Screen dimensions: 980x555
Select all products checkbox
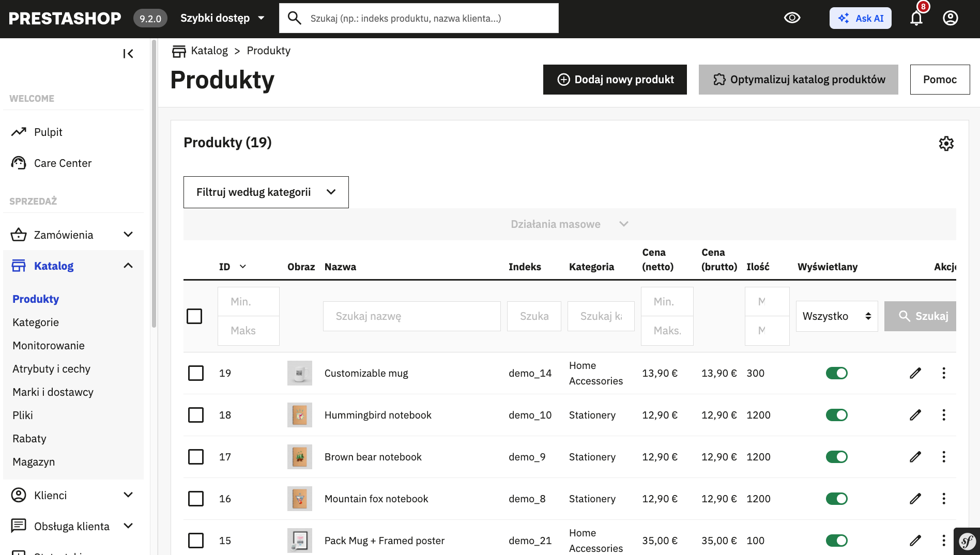(x=194, y=316)
